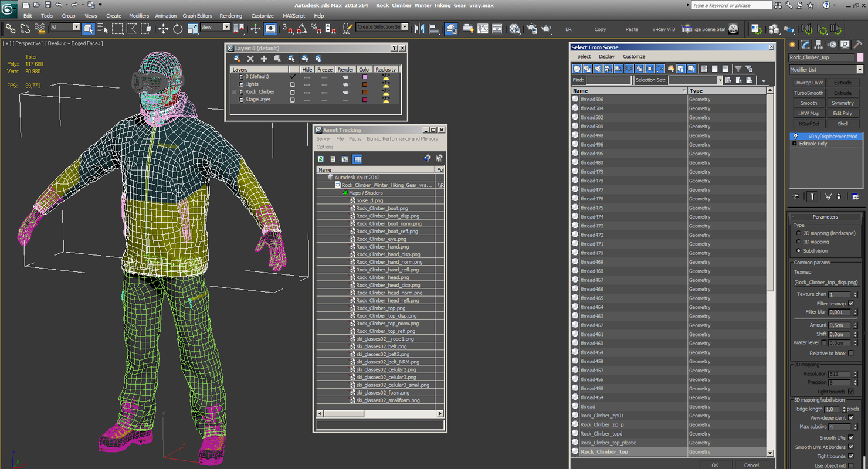Enable Relative to bbox checkbox
This screenshot has width=868, height=469.
coord(851,353)
